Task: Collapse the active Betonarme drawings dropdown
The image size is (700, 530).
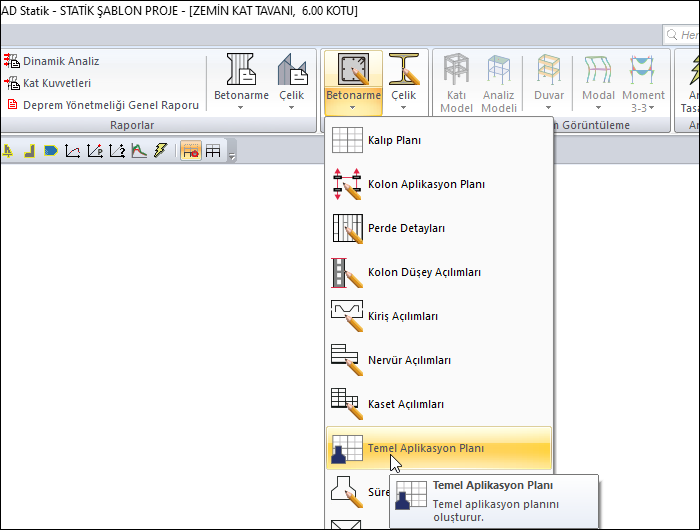Action: 353,82
